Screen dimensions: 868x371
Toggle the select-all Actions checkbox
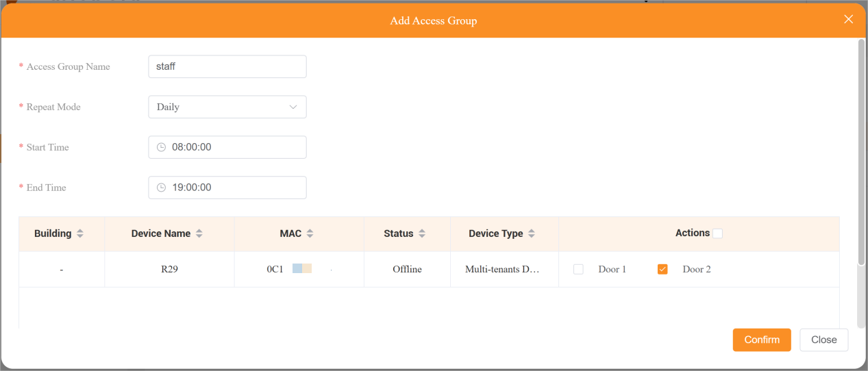717,233
